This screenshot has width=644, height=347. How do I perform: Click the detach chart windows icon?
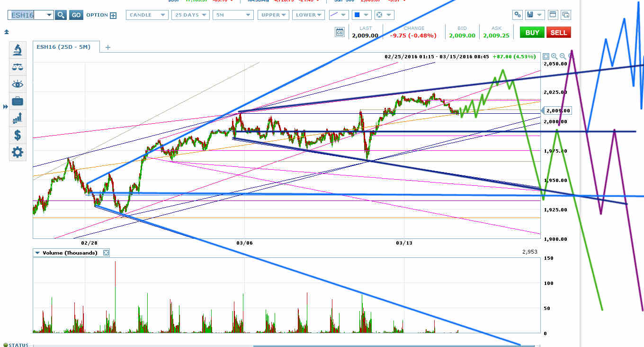[565, 15]
